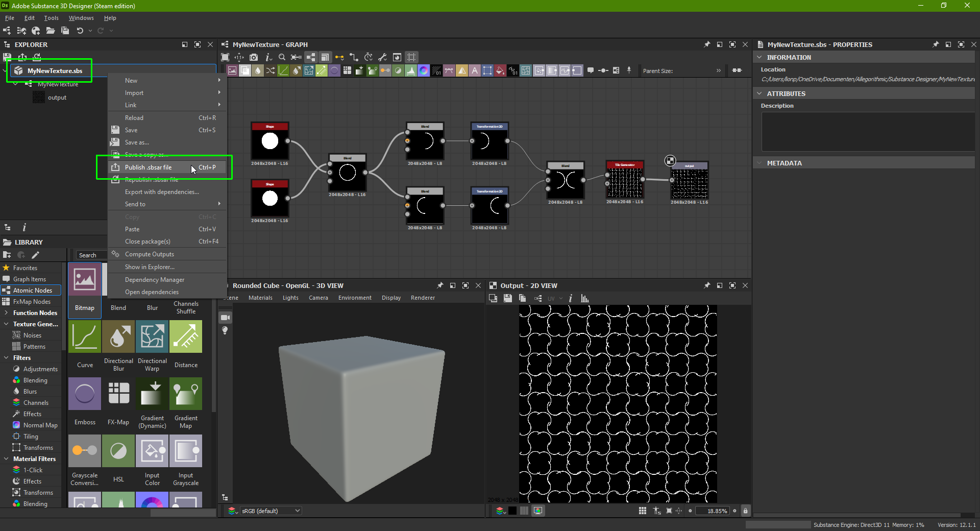Open the Materials menu of 3D view
980x531 pixels.
click(x=260, y=298)
